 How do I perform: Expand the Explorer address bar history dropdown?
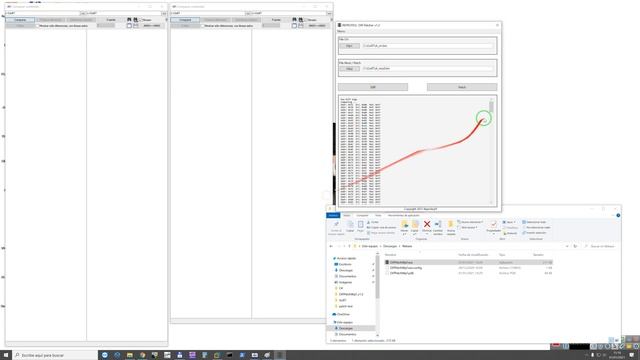coord(567,247)
